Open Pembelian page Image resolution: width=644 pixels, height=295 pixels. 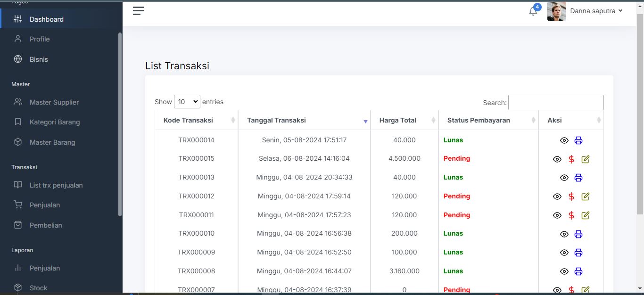[x=46, y=225]
